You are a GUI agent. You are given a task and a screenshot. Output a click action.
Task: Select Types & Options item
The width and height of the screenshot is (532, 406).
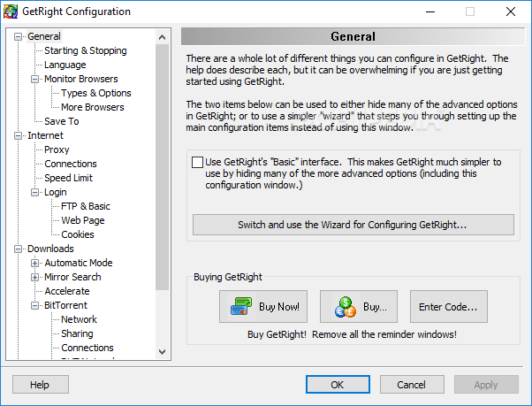(96, 93)
